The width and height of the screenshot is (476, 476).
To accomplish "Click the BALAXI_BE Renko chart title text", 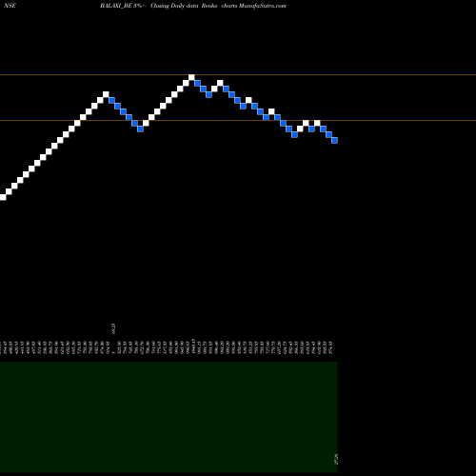I will click(193, 6).
